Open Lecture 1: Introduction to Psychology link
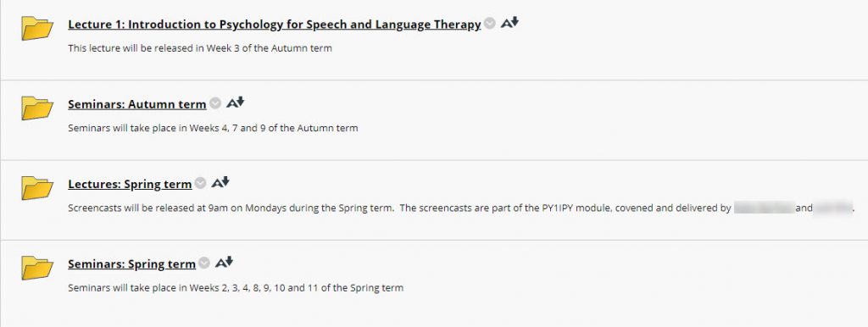The width and height of the screenshot is (868, 327). [275, 25]
